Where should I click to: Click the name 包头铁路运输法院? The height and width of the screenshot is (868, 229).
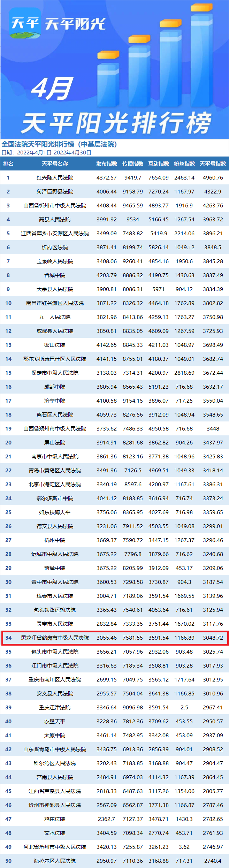(55, 610)
